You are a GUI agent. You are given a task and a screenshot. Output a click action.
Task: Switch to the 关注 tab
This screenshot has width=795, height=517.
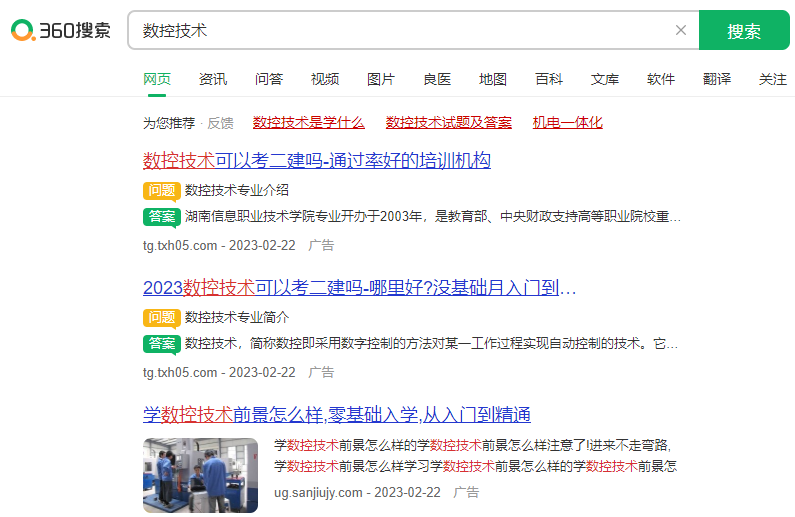pos(773,79)
